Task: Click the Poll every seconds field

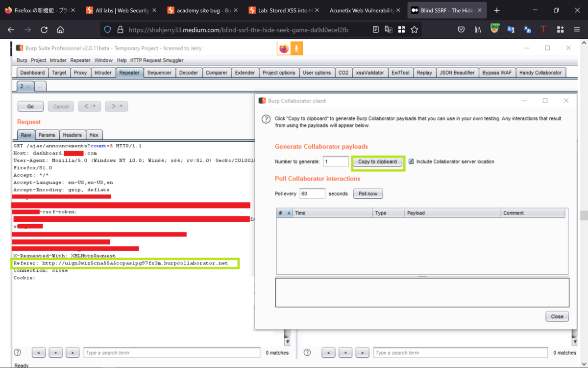Action: (312, 194)
